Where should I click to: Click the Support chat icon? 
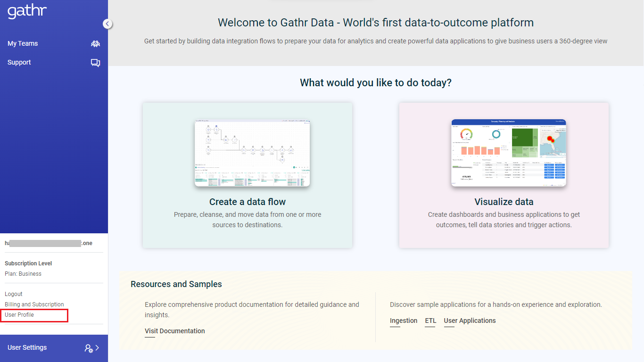(x=96, y=63)
